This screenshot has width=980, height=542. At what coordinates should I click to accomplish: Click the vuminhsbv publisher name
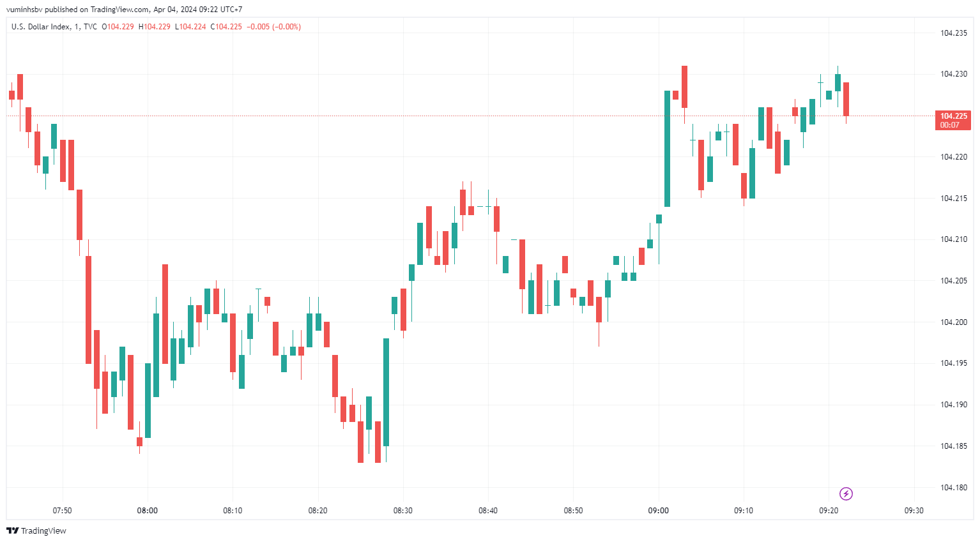coord(24,10)
